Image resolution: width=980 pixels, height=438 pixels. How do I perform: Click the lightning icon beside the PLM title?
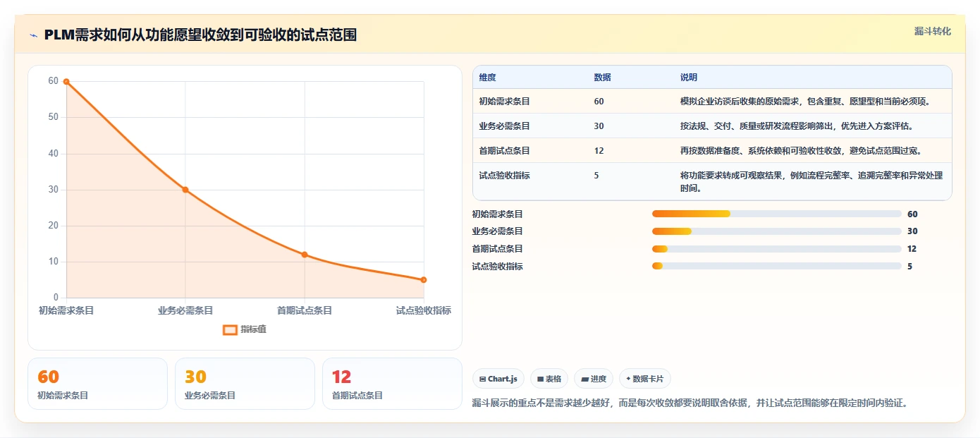(33, 35)
